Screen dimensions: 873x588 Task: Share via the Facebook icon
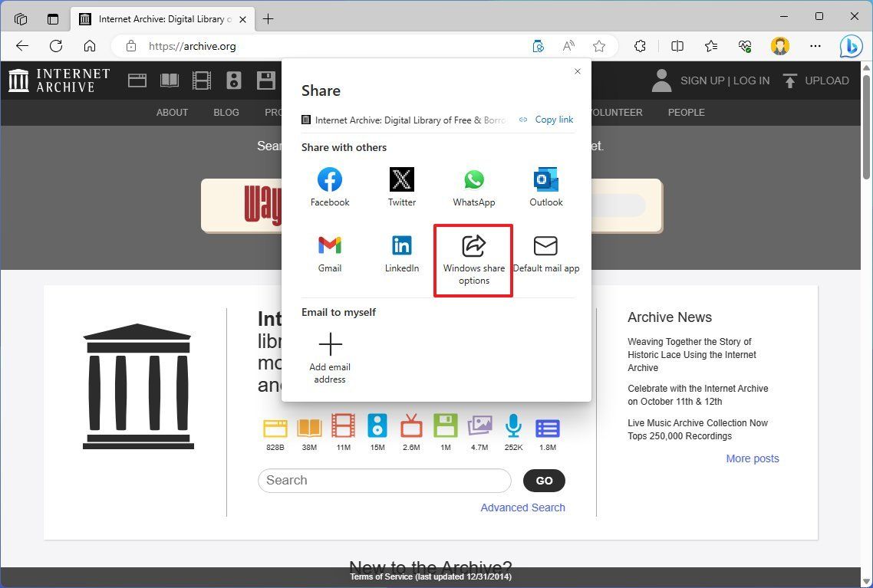pos(329,179)
